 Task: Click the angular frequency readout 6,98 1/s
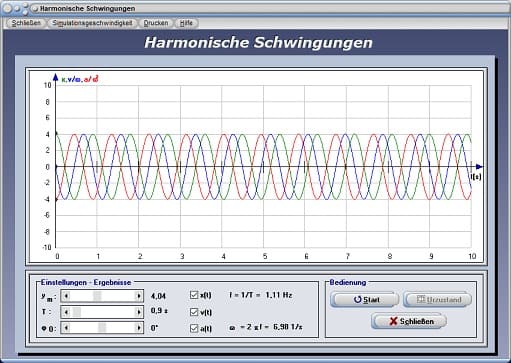pos(288,327)
